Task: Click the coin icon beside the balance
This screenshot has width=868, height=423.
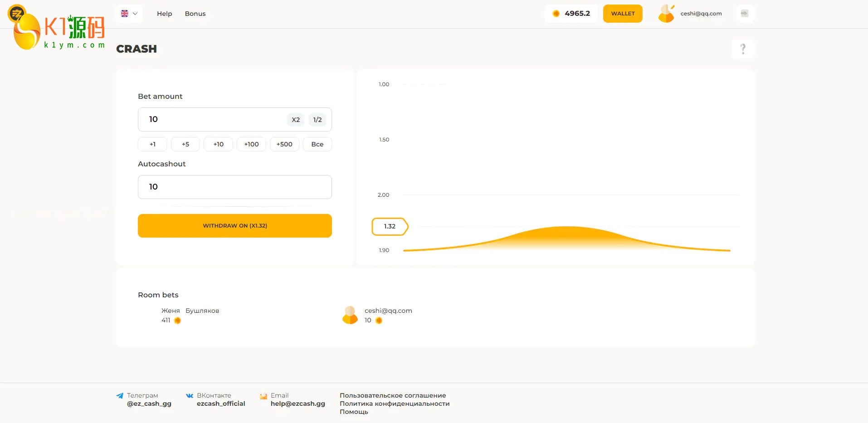Action: click(x=556, y=14)
